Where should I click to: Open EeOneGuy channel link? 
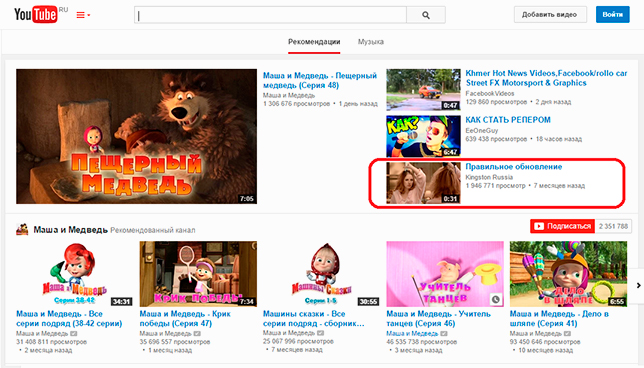pos(481,131)
